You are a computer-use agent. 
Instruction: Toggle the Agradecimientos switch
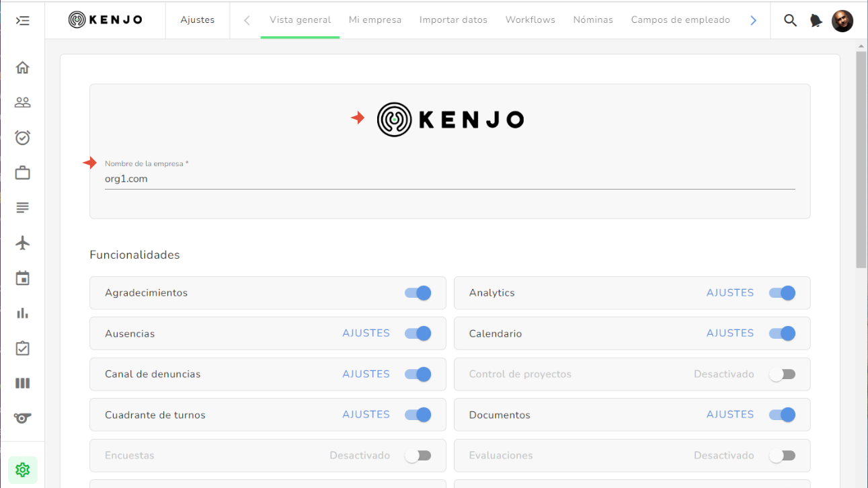418,293
